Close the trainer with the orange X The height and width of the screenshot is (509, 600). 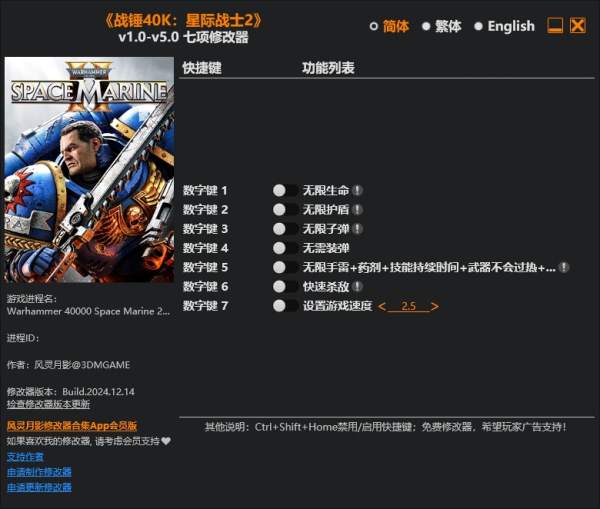(578, 26)
